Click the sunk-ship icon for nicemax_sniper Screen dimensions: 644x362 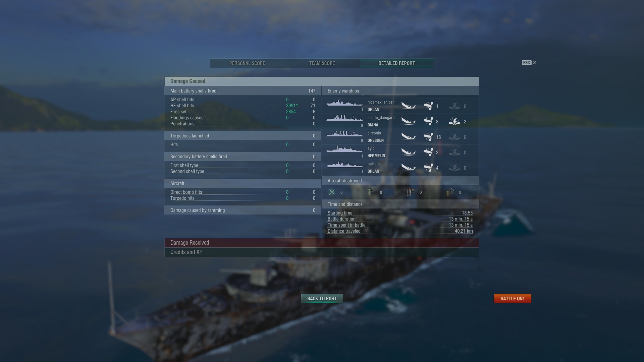[409, 106]
